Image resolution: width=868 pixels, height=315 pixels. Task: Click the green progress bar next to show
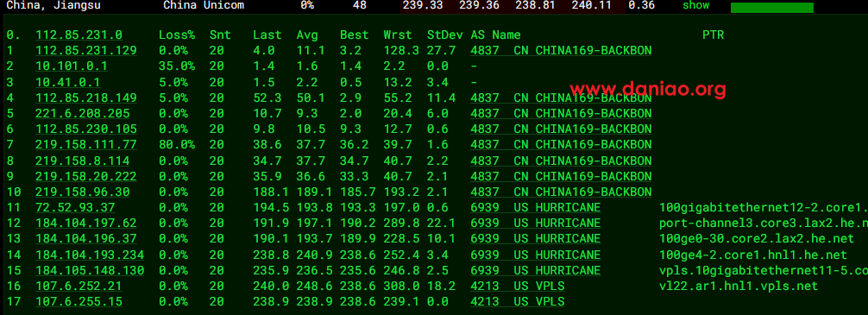click(x=772, y=8)
